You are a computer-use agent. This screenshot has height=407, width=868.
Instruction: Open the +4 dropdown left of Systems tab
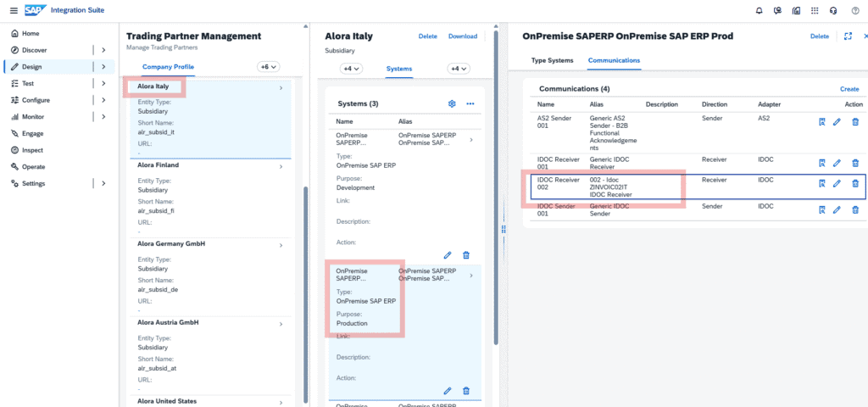(x=351, y=69)
